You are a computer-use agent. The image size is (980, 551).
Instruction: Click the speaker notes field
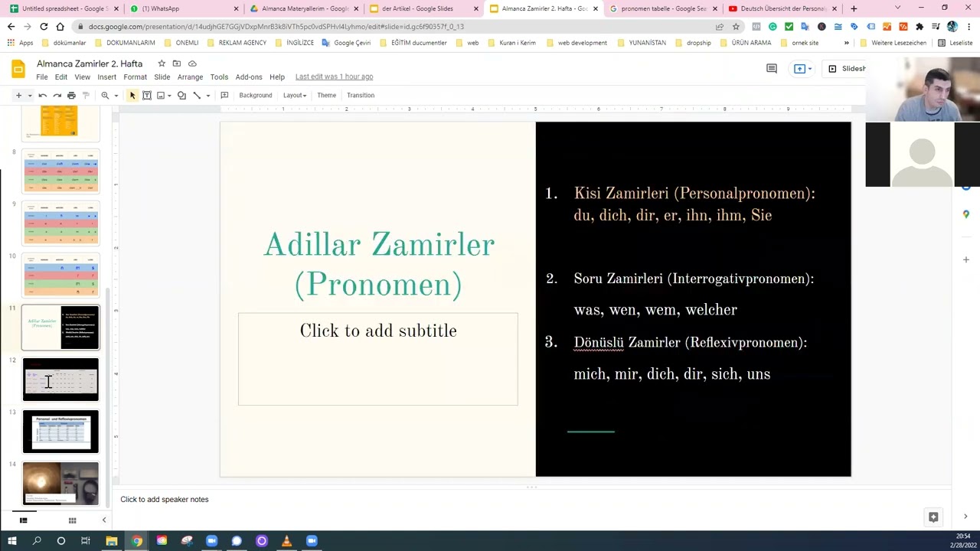pos(531,500)
